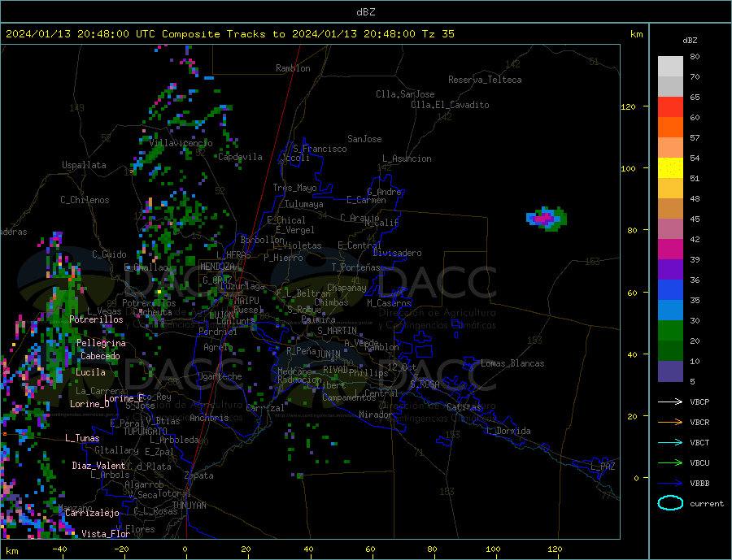
Task: Select the yellow 54-51 dBZ swatch
Action: coord(670,168)
